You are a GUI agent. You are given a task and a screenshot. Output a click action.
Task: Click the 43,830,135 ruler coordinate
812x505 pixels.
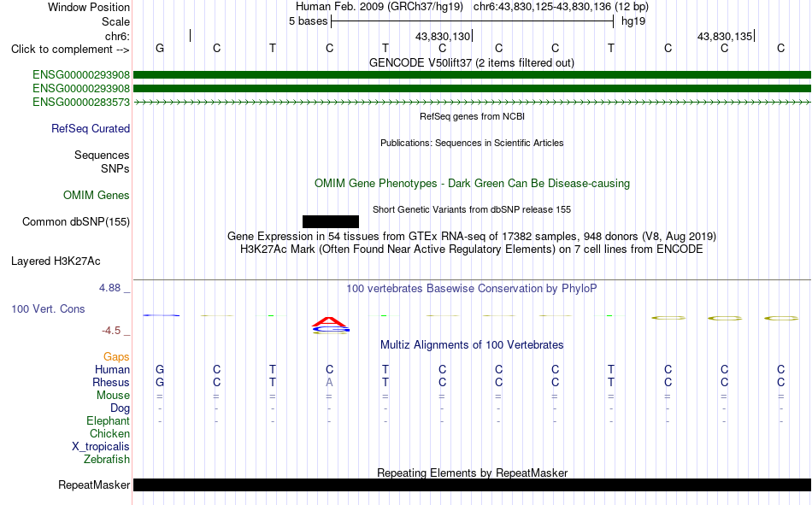725,36
